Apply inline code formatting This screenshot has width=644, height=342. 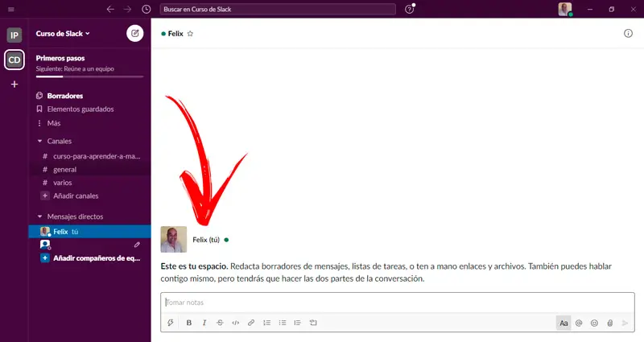click(x=235, y=323)
